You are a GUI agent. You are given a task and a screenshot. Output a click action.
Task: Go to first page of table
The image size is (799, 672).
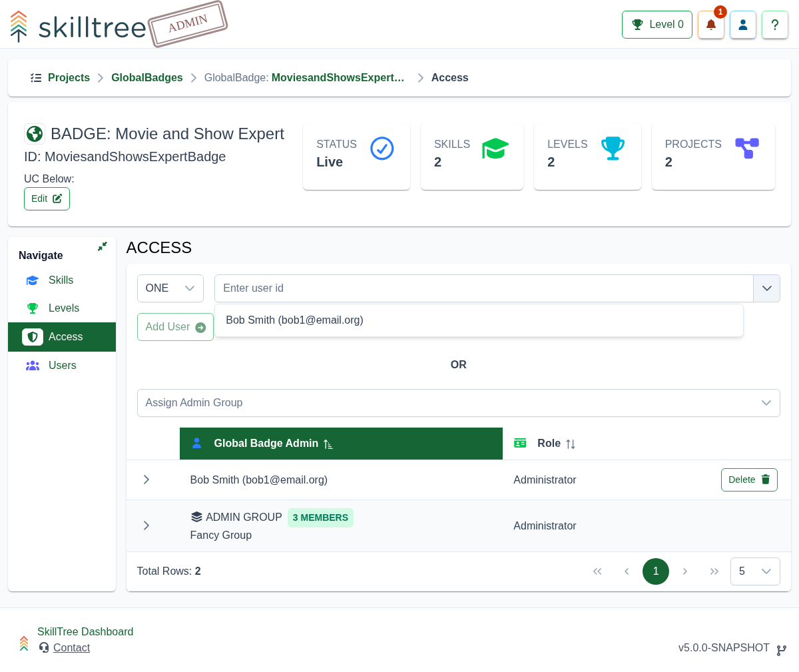(597, 571)
